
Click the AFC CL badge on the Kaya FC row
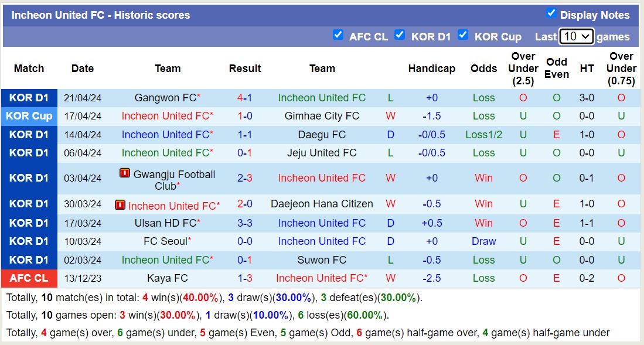click(29, 278)
